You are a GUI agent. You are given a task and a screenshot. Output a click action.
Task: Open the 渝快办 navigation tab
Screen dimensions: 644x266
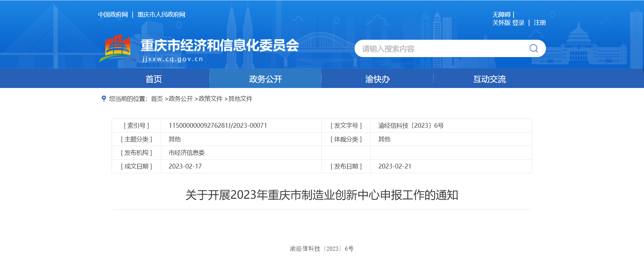(377, 79)
